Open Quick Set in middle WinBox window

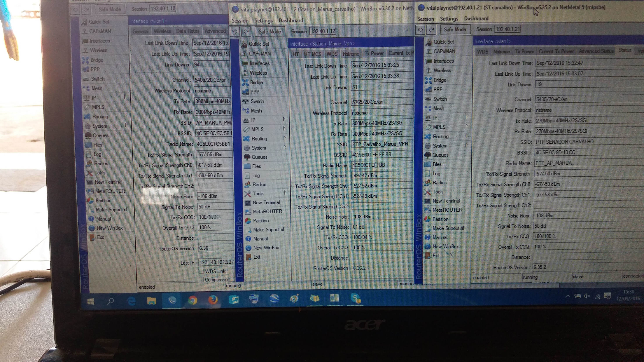(255, 44)
